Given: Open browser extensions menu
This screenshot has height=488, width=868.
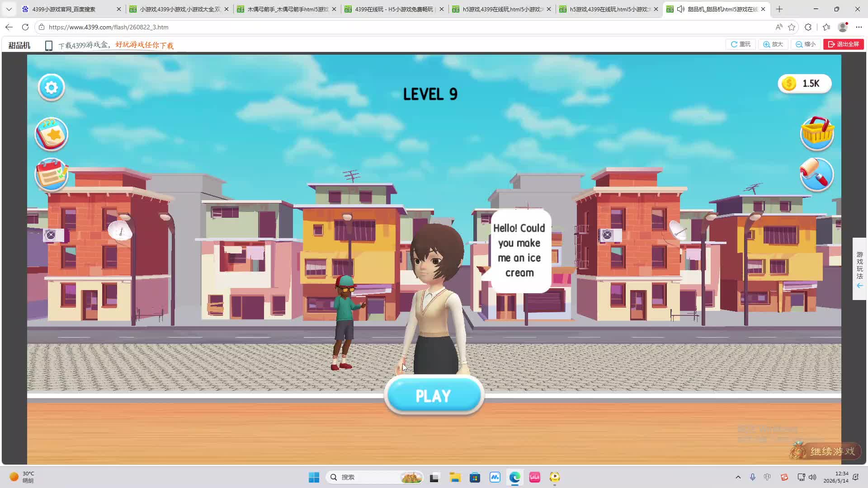Looking at the screenshot, I should tap(808, 27).
